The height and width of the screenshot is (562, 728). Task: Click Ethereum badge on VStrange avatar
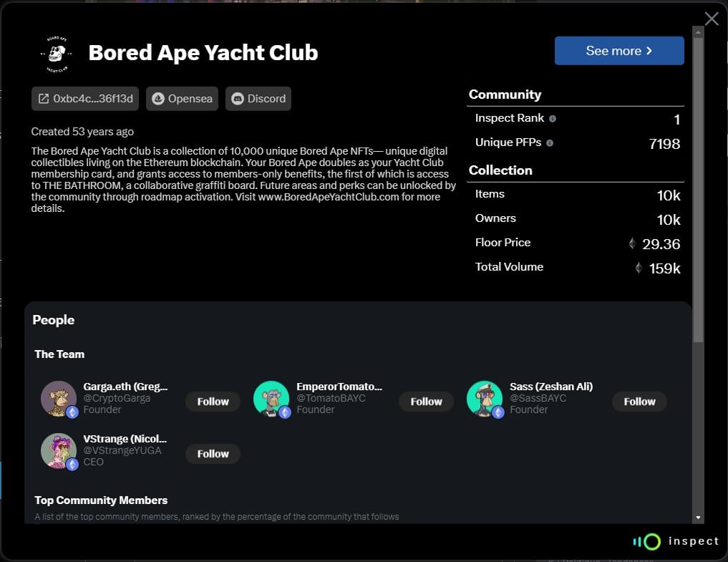tap(72, 465)
